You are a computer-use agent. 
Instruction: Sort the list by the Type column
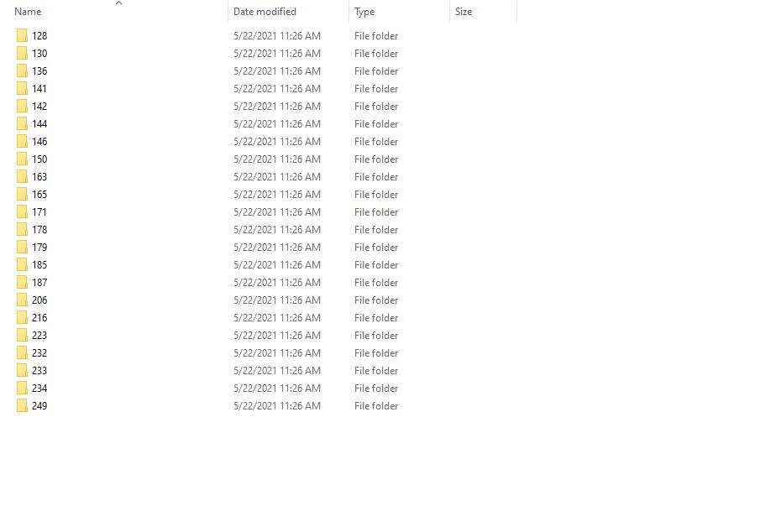362,11
